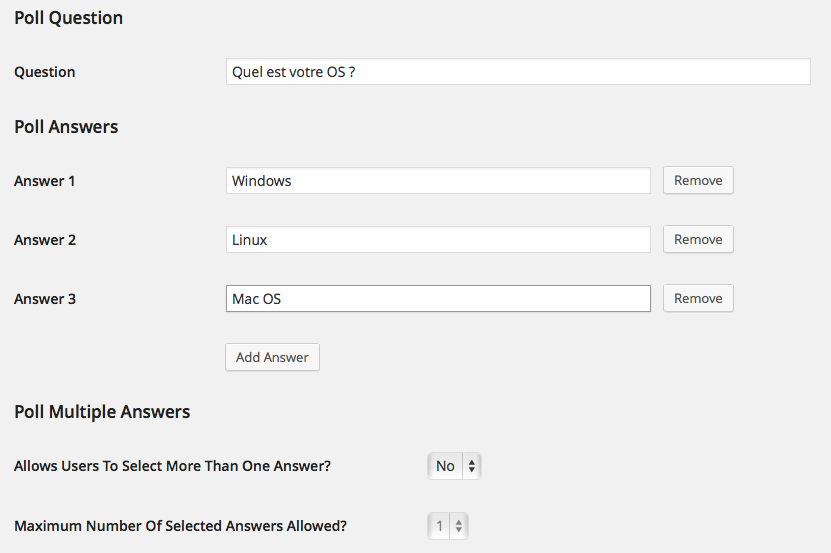Click the 'Maximum Number Of Selected Answers Allowed?' label

pyautogui.click(x=180, y=525)
